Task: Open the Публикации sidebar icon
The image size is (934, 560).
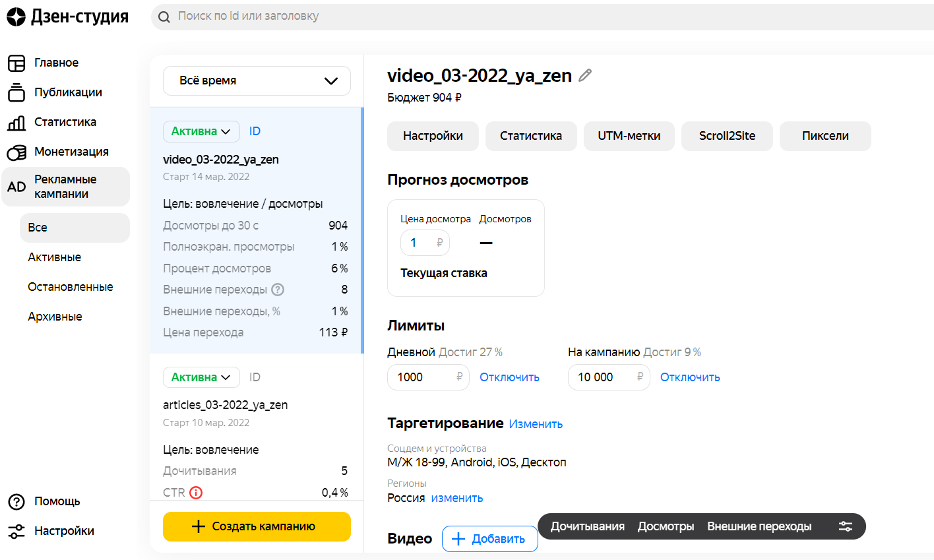Action: tap(16, 93)
